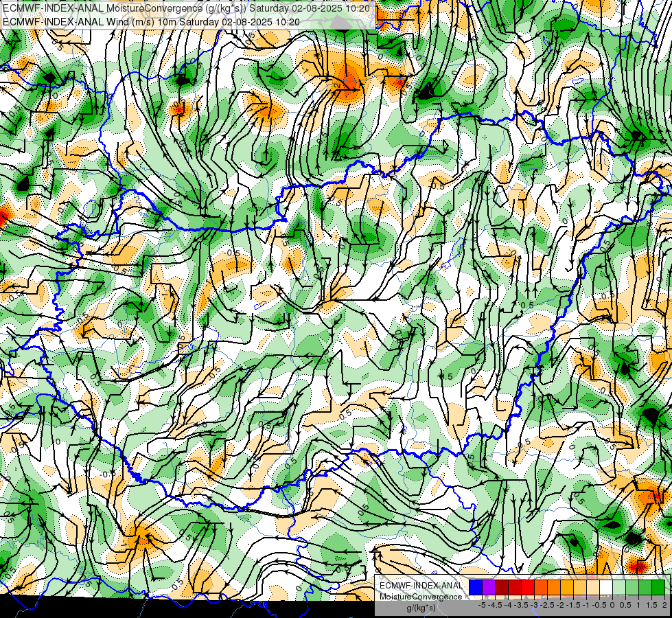Click the legend tick value -5
Screen dimensions: 672x618
[x=482, y=605]
